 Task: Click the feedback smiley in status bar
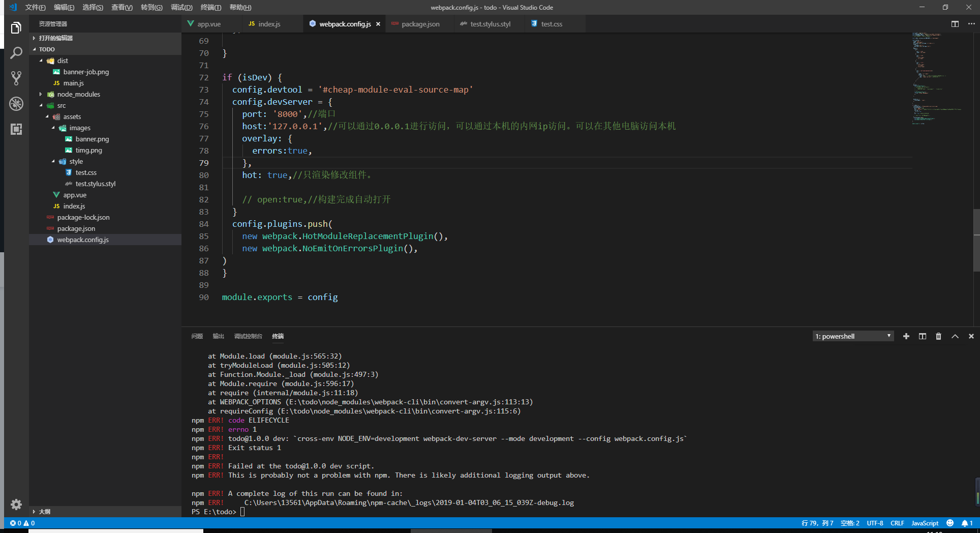(x=950, y=523)
